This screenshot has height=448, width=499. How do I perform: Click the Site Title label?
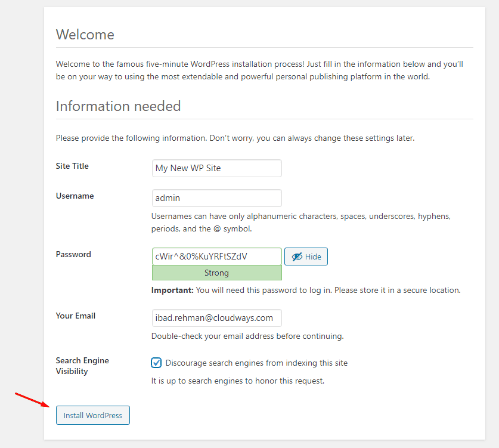click(72, 166)
